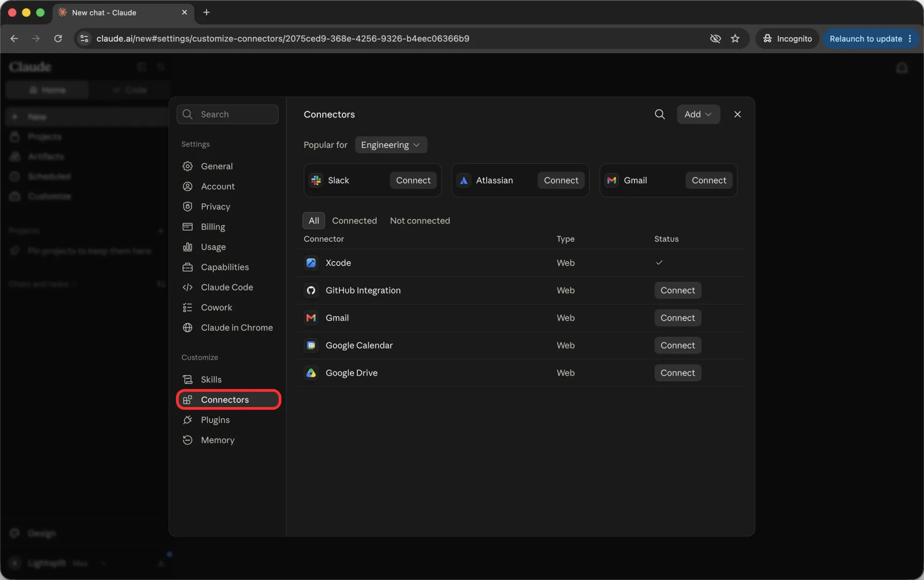Click the Google Drive triangle icon
This screenshot has width=924, height=580.
(311, 373)
